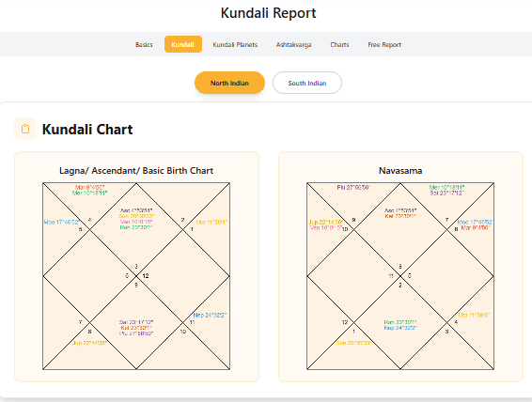This screenshot has height=402, width=532.
Task: Select the Mar entry in Lagna chart
Action: point(89,187)
